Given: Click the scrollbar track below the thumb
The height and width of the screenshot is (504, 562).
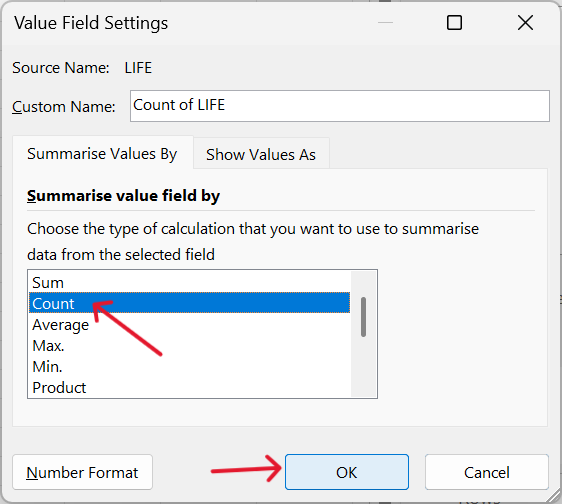Looking at the screenshot, I should click(x=363, y=367).
